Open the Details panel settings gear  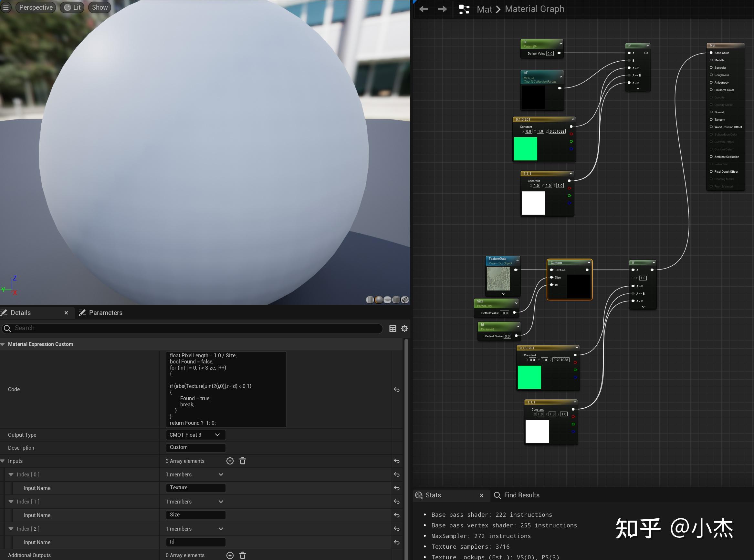(x=404, y=328)
